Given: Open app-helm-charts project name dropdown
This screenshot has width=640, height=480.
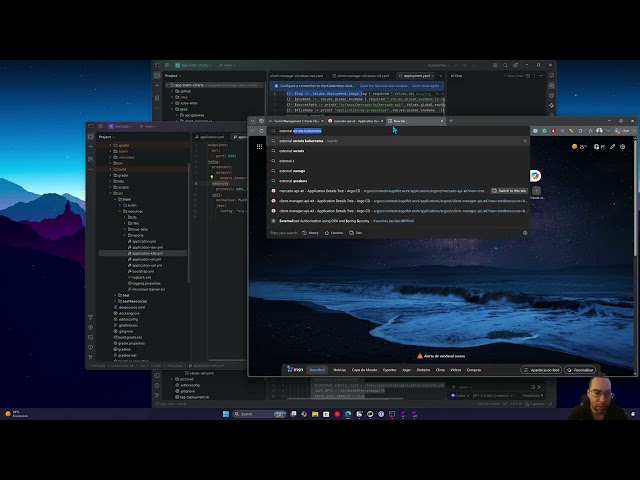Looking at the screenshot, I should click(x=193, y=65).
